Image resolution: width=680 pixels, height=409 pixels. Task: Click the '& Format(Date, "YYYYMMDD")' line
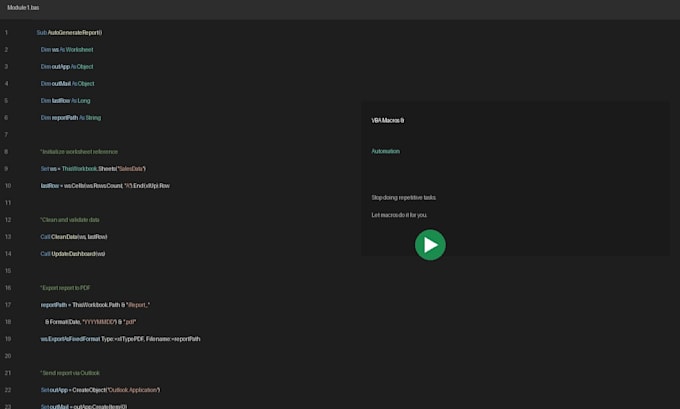tap(91, 322)
